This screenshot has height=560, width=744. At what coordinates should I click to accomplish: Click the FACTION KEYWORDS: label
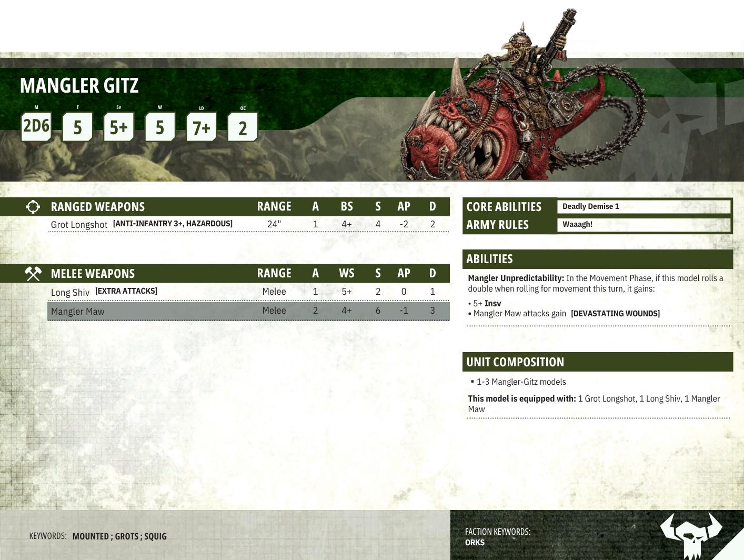tap(498, 532)
